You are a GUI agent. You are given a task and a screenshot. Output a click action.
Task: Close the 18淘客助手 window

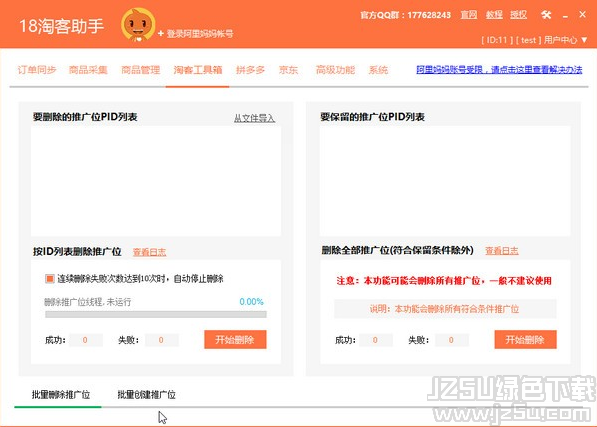tap(582, 14)
